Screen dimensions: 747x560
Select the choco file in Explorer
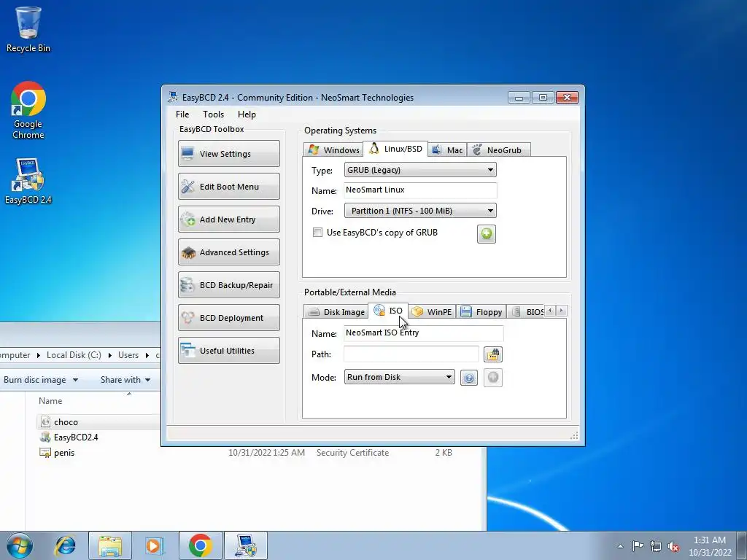pos(66,422)
